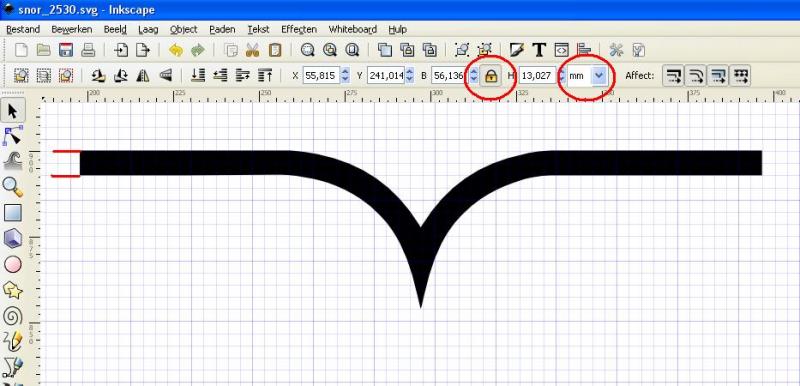This screenshot has width=800, height=386.
Task: Select the Rectangle tool
Action: 13,213
